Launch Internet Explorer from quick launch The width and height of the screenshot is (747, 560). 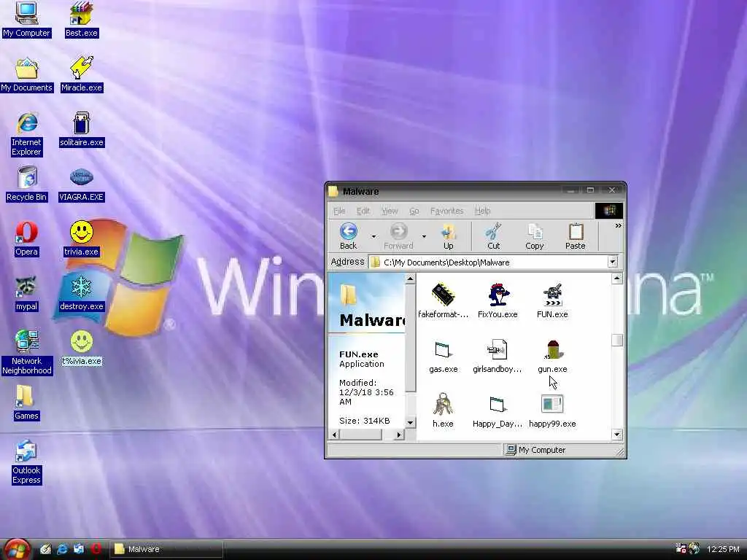click(x=62, y=549)
